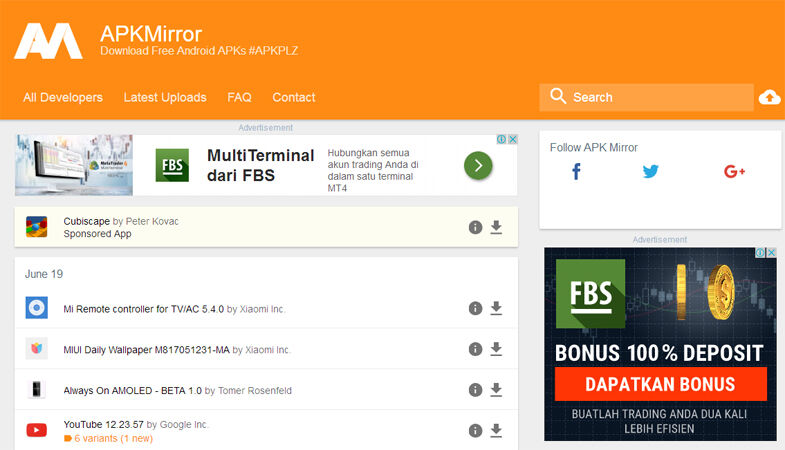
Task: Download YouTube 12.23.57 APK
Action: (496, 431)
